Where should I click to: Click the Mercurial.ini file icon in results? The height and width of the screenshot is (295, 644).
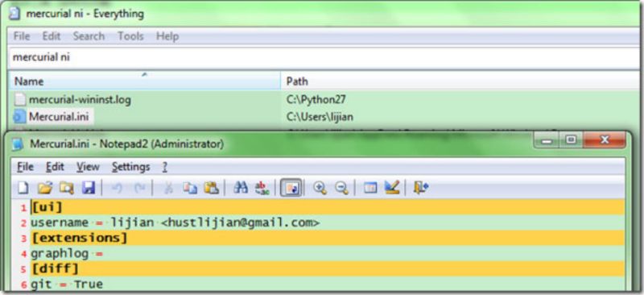(x=19, y=117)
